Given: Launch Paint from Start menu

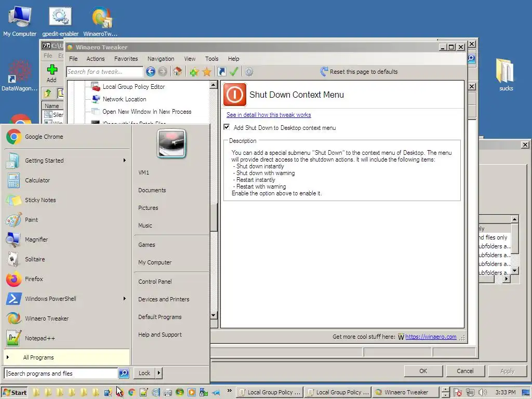Looking at the screenshot, I should pos(68,220).
